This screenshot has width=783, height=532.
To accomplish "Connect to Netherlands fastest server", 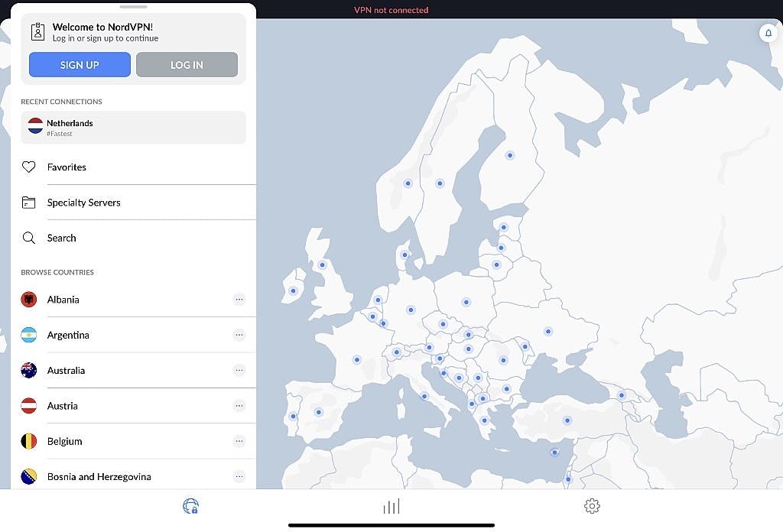I will click(133, 127).
